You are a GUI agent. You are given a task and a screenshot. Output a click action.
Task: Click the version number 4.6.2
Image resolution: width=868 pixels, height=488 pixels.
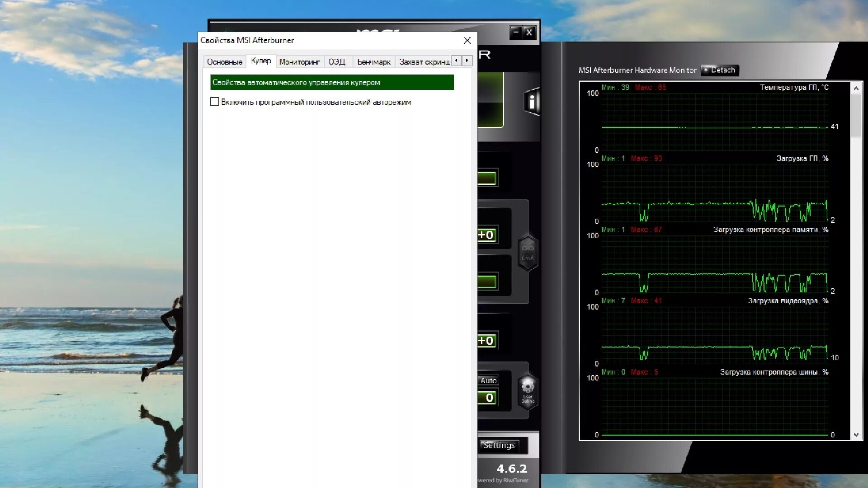pyautogui.click(x=512, y=469)
